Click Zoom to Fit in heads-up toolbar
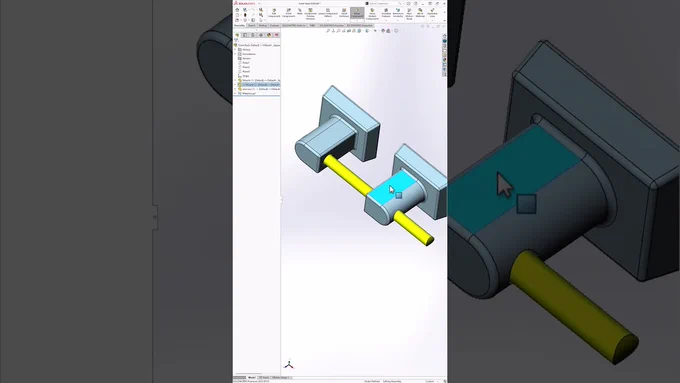Viewport: 680px width, 383px height. [328, 31]
